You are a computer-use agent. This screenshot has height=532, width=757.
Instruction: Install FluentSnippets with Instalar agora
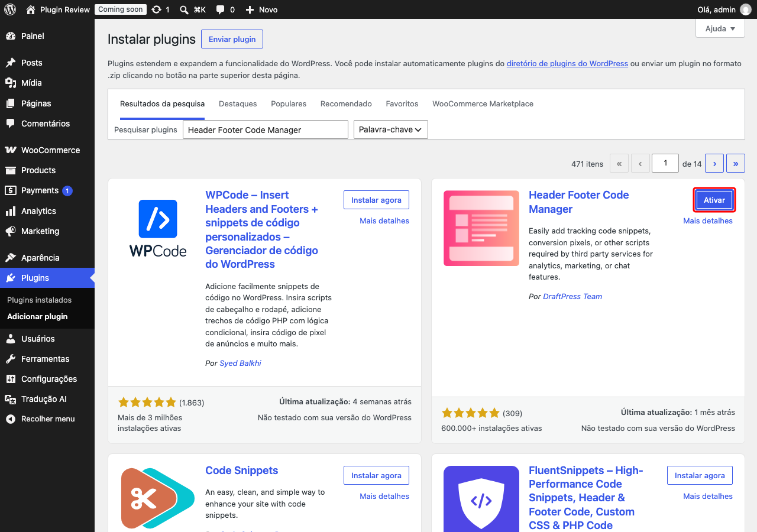pyautogui.click(x=700, y=475)
